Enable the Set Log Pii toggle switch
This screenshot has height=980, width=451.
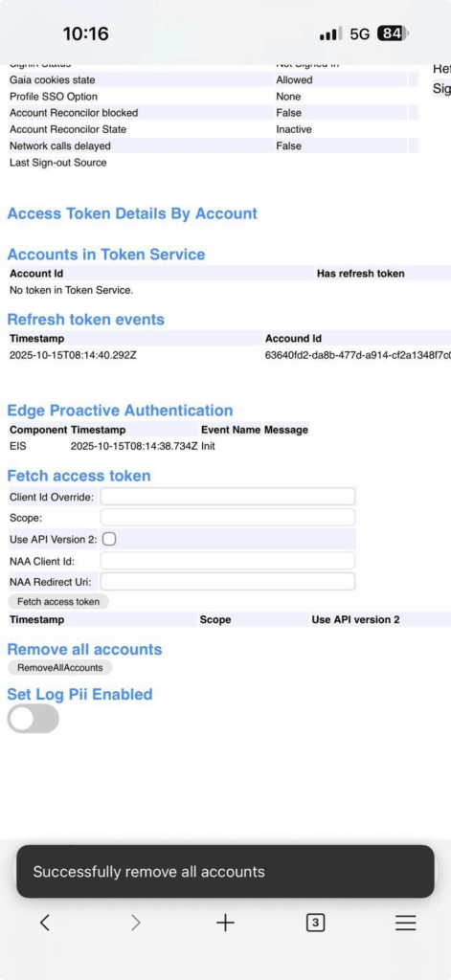(34, 719)
